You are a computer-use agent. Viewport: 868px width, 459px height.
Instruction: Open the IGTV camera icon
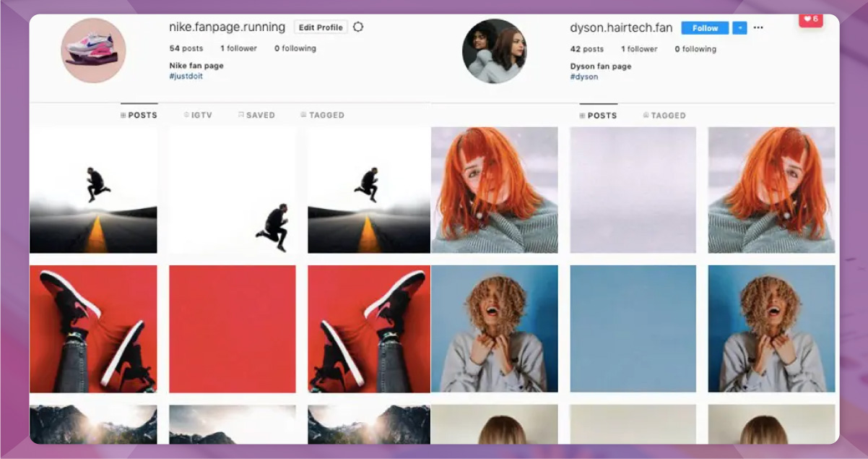pyautogui.click(x=188, y=114)
